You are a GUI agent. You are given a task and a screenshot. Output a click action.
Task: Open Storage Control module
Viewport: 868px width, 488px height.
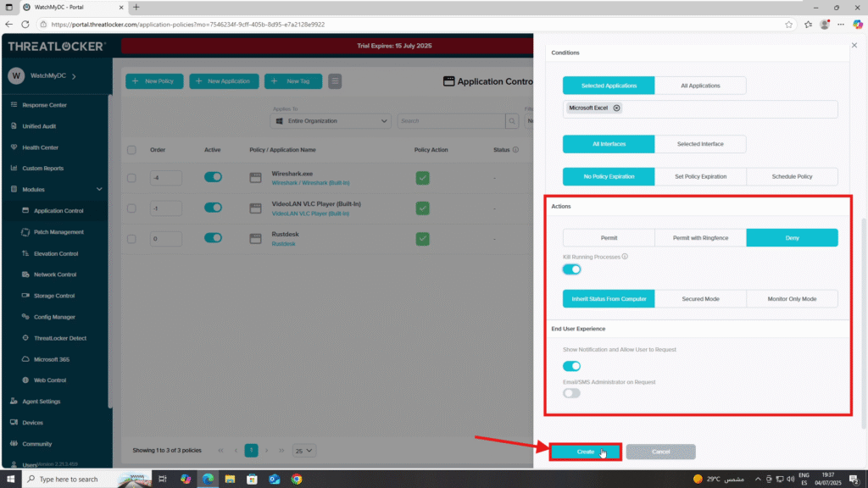(x=53, y=296)
